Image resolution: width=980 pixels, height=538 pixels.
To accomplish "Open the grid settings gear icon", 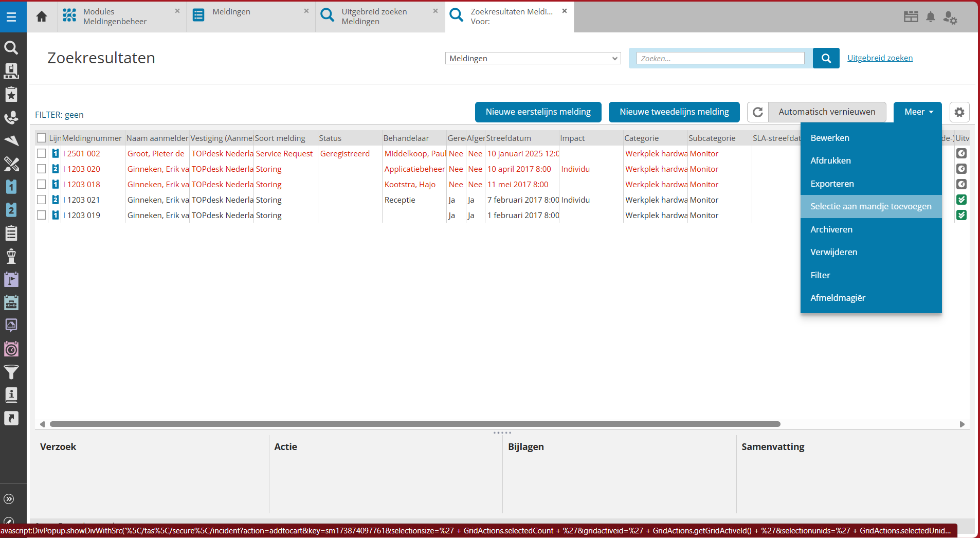I will (959, 112).
